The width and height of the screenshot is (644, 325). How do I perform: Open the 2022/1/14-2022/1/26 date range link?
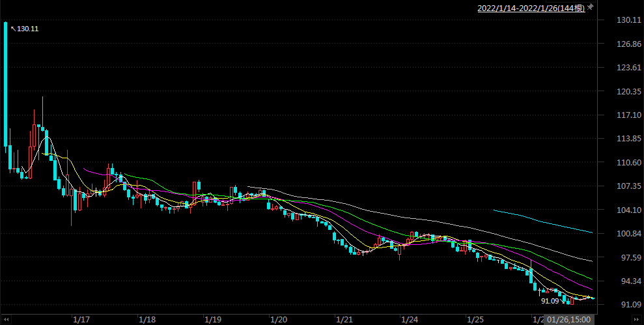531,8
